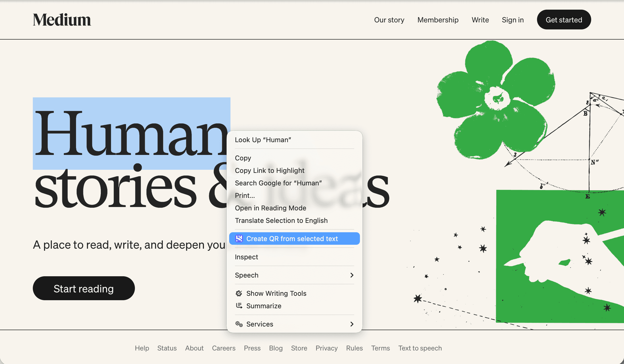The image size is (624, 364).
Task: Open the Speech menu entry
Action: [294, 275]
